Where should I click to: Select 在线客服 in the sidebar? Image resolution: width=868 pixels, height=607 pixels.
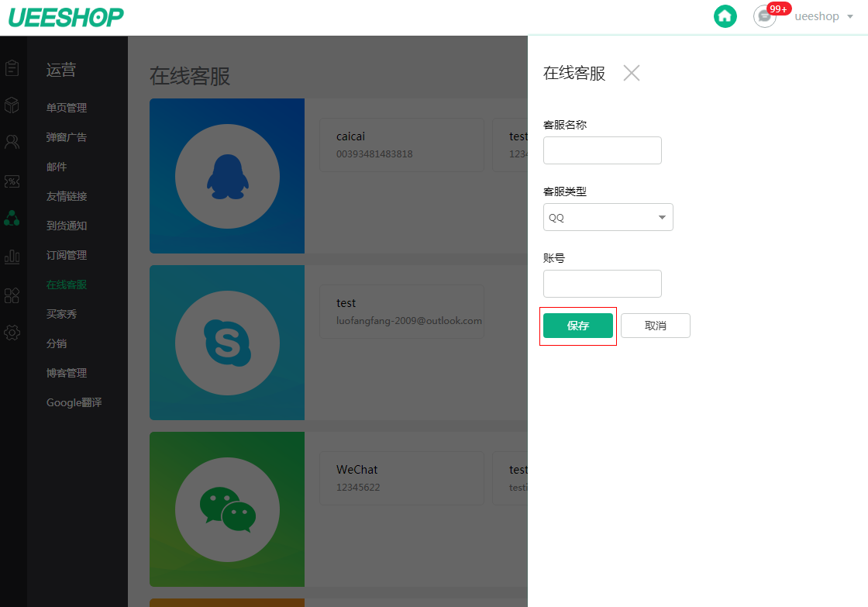click(x=67, y=285)
